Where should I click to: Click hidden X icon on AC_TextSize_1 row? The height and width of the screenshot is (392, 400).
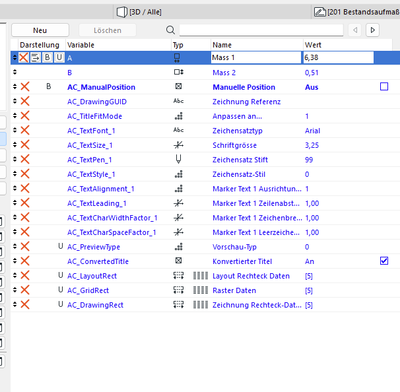[25, 145]
